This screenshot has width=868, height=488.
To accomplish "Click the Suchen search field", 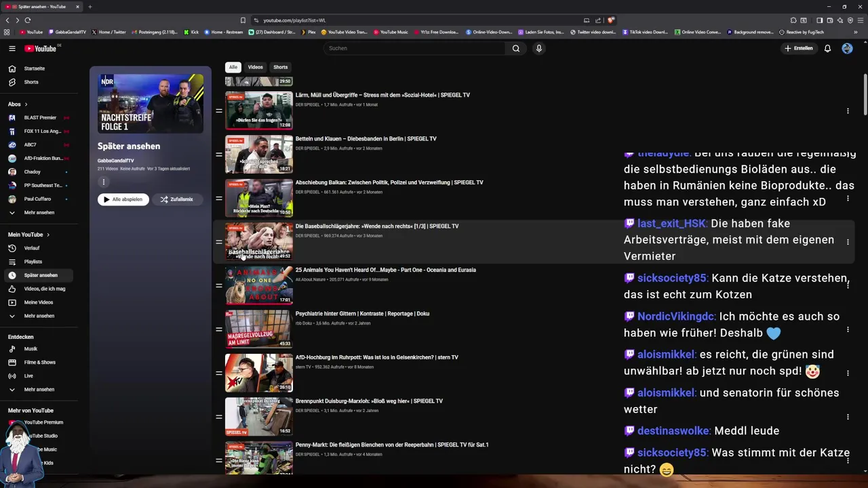I will pos(415,48).
